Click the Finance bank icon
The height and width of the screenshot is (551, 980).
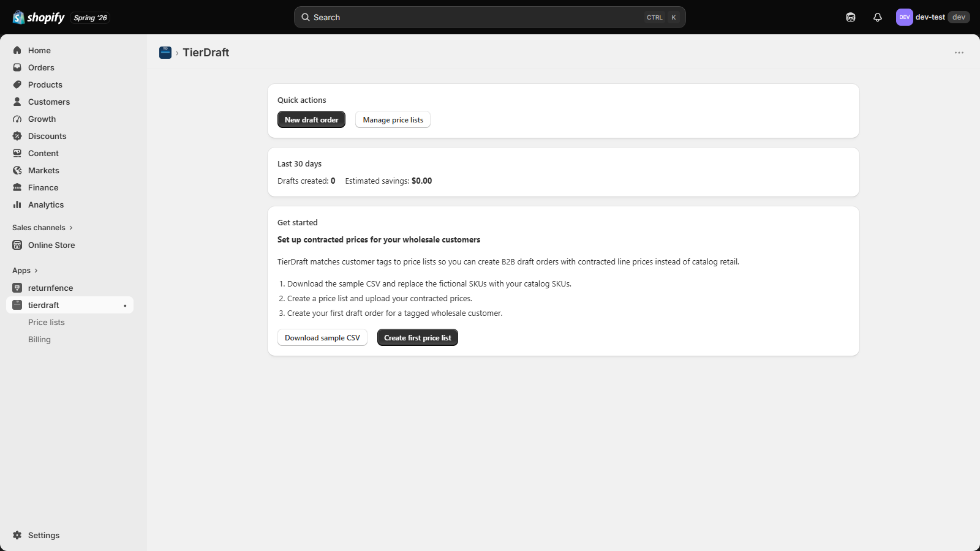[17, 187]
